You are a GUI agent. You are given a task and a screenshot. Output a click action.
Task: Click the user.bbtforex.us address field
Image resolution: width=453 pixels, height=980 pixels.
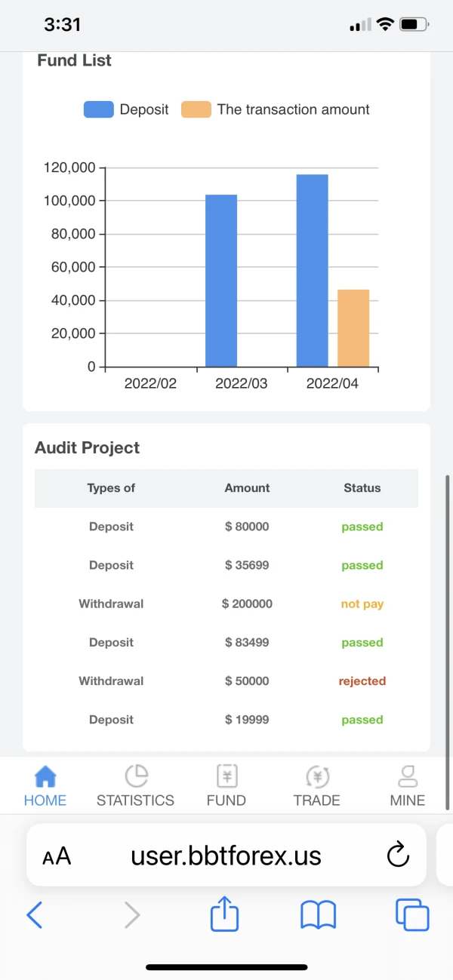pyautogui.click(x=226, y=856)
